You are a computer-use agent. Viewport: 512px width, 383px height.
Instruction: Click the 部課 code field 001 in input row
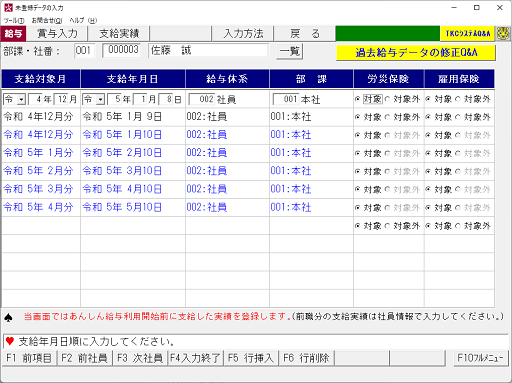click(286, 99)
